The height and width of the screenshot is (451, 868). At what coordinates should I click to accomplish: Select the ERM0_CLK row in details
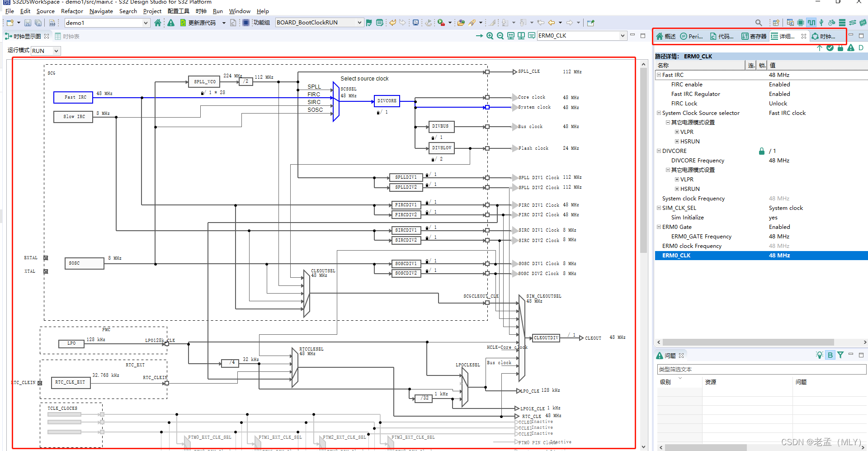point(761,256)
